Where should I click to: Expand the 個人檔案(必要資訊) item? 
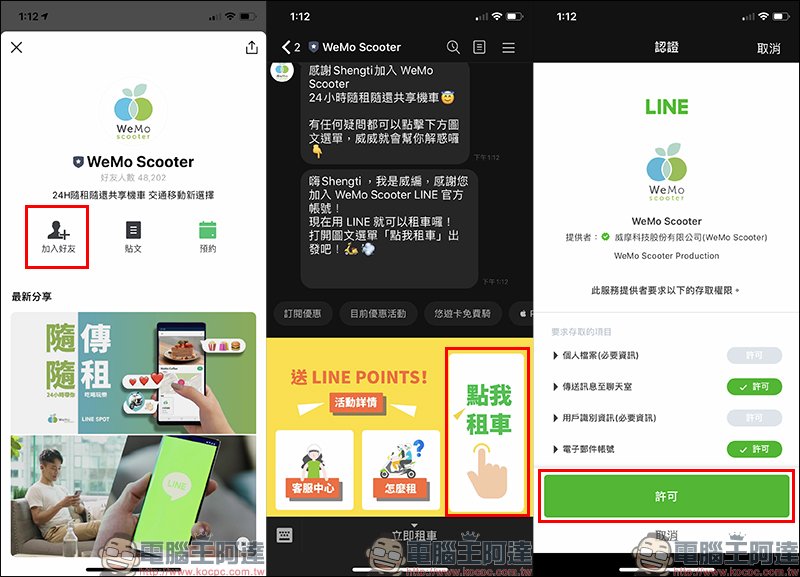[595, 356]
